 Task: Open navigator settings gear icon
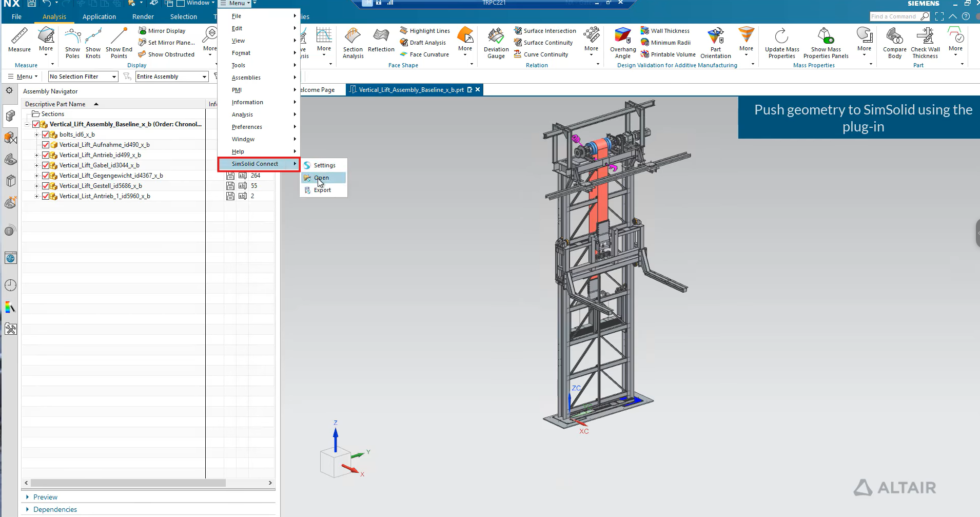9,91
